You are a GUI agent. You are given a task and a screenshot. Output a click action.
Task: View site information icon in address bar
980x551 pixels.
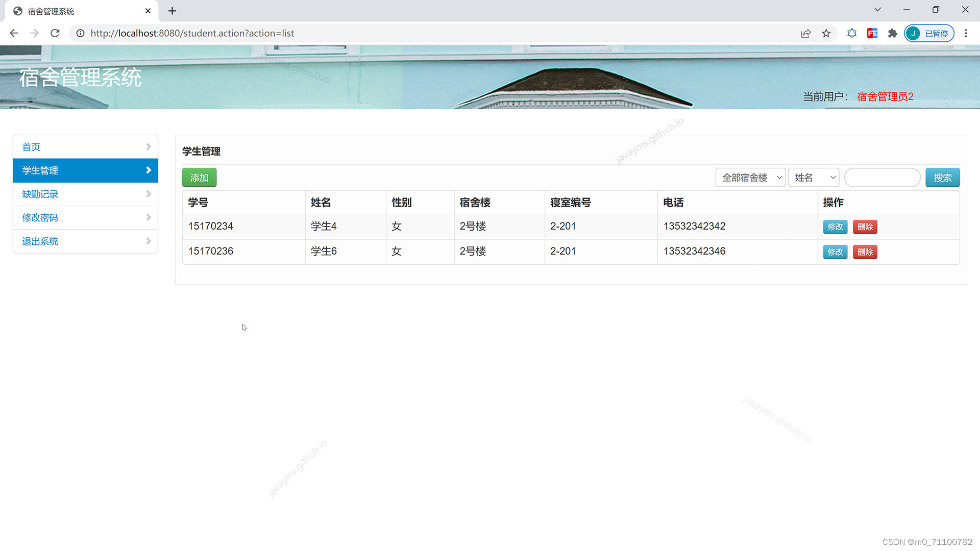80,33
